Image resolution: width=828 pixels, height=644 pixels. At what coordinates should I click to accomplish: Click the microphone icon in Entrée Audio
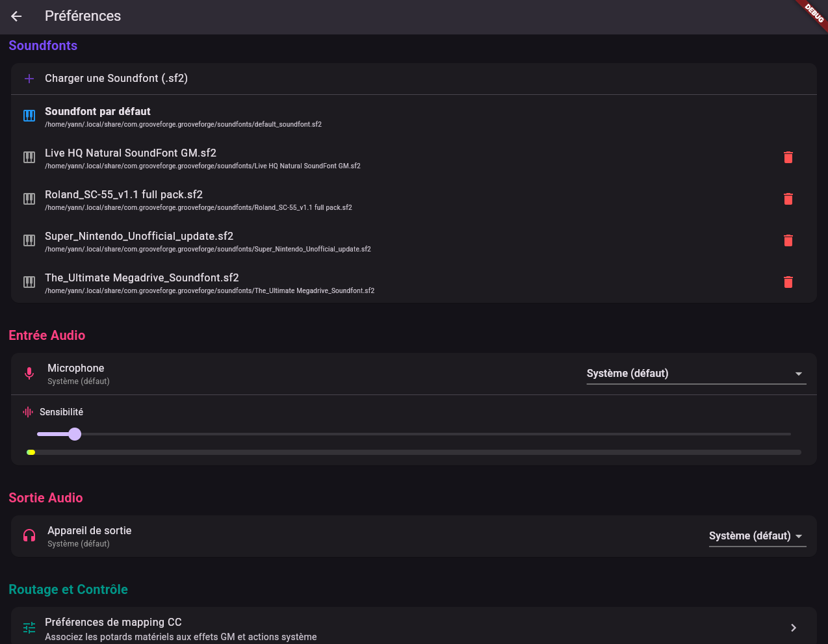(x=29, y=373)
